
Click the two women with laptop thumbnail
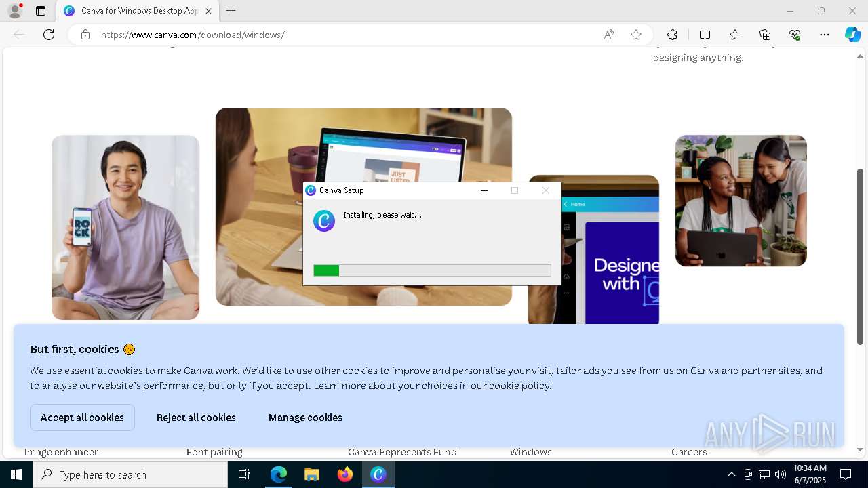(741, 201)
